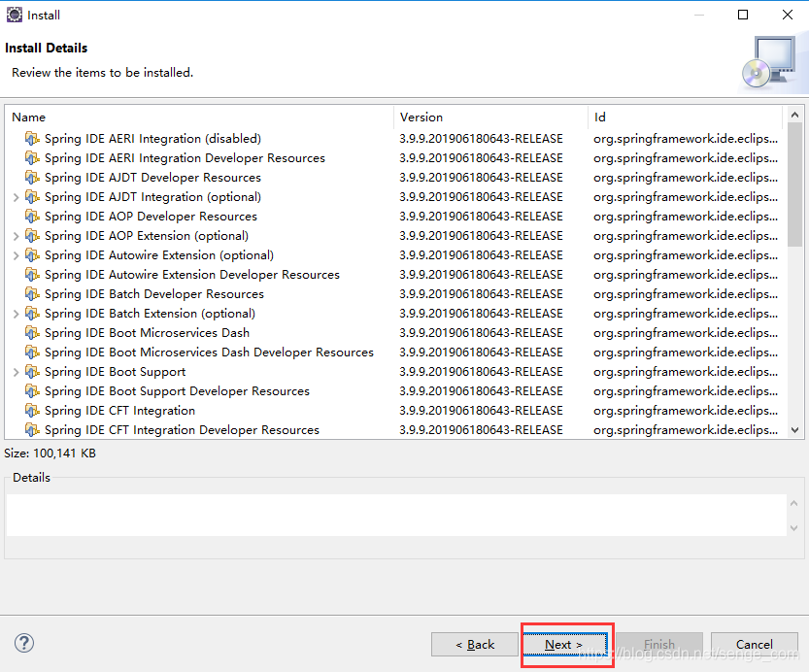Image resolution: width=809 pixels, height=672 pixels.
Task: Click icon beside Spring IDE Batch Developer Resources
Action: [32, 294]
